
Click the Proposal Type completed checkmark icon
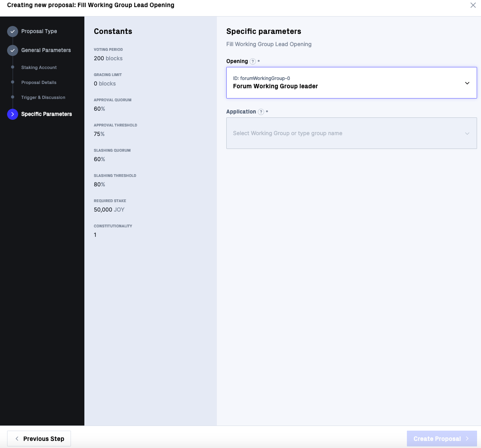12,32
